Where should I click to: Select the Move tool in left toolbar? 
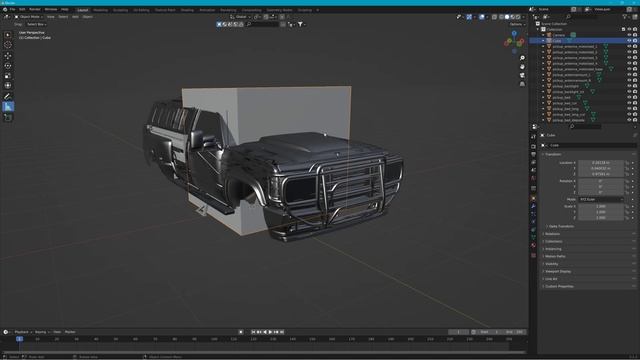coord(8,56)
